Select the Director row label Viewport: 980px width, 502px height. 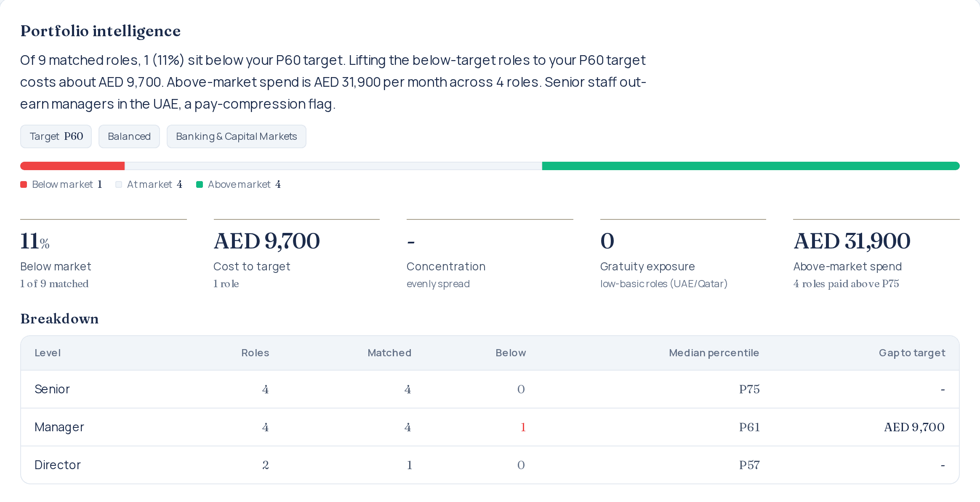click(58, 465)
